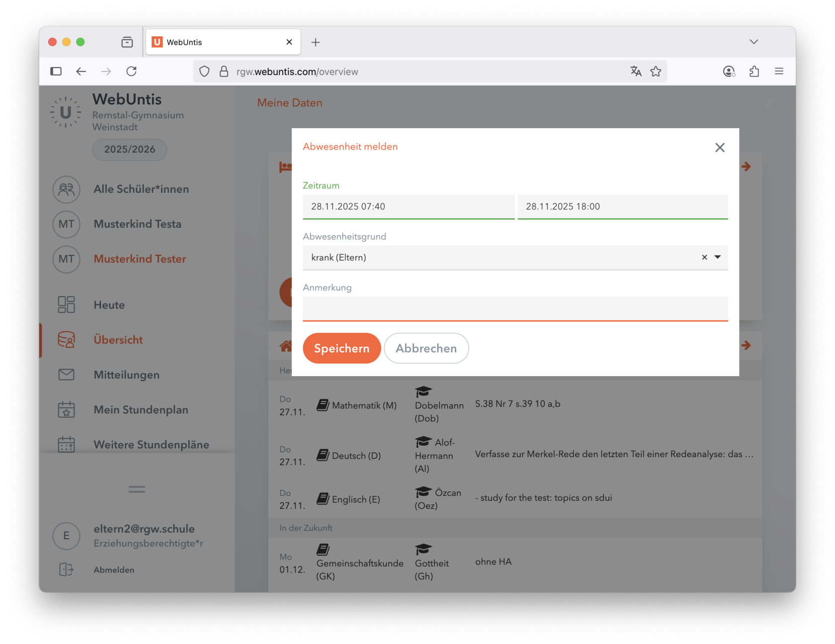Clear the selected Abwesenheitsgrund with the x
The width and height of the screenshot is (835, 644).
704,257
